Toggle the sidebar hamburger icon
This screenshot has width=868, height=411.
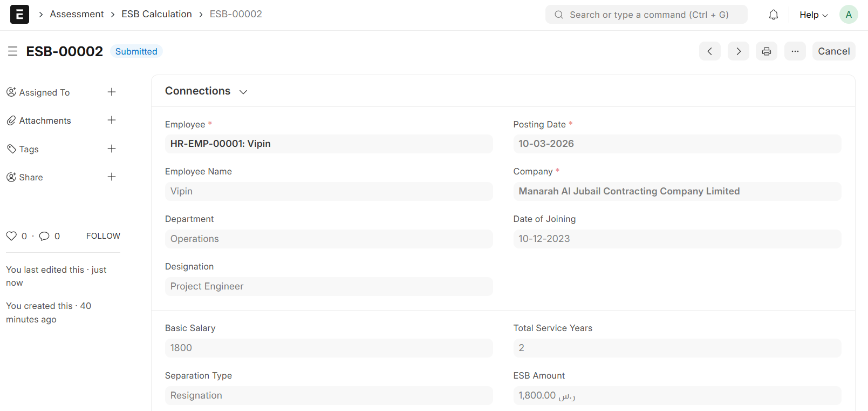coord(13,51)
